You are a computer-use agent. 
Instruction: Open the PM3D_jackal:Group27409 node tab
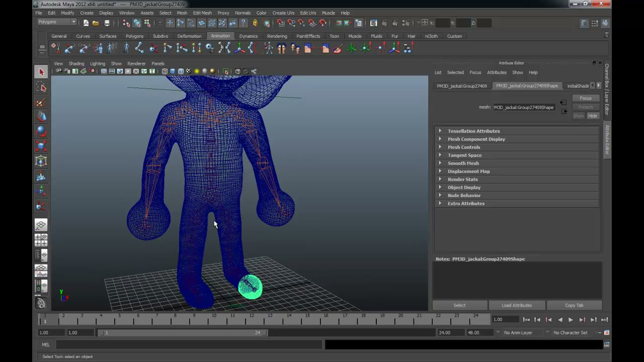pyautogui.click(x=462, y=86)
